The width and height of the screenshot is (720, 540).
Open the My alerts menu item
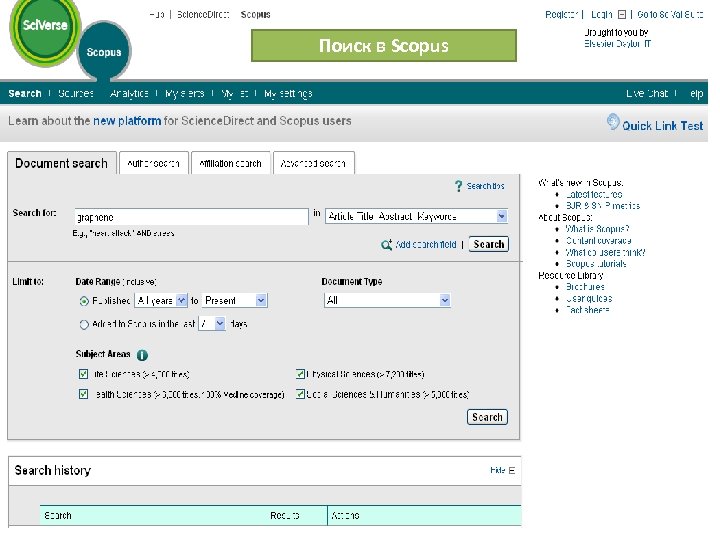[x=184, y=94]
